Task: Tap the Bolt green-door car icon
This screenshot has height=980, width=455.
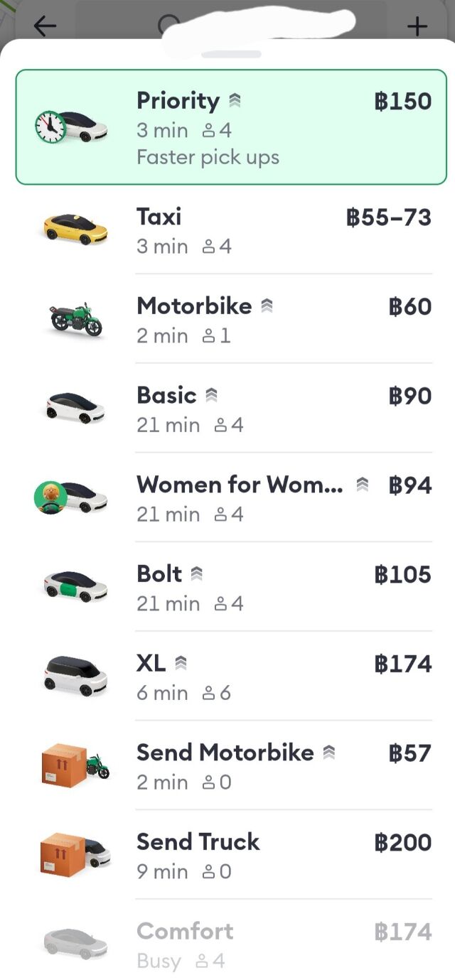Action: point(75,586)
